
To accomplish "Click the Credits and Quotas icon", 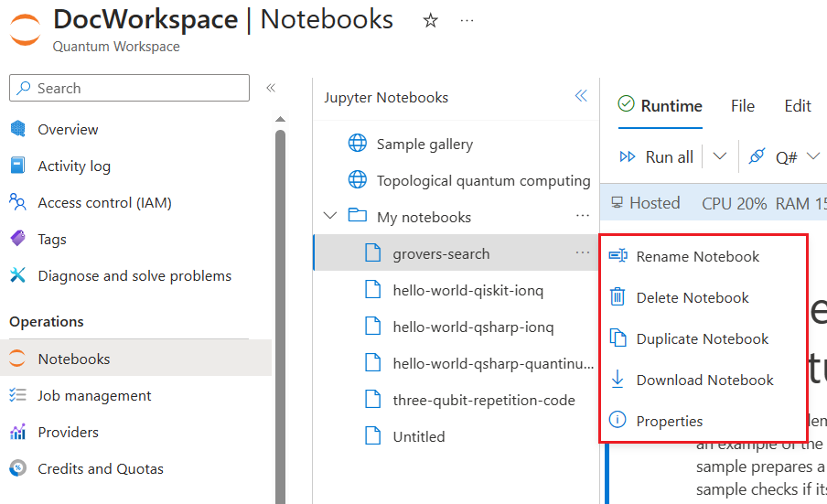I will click(18, 468).
